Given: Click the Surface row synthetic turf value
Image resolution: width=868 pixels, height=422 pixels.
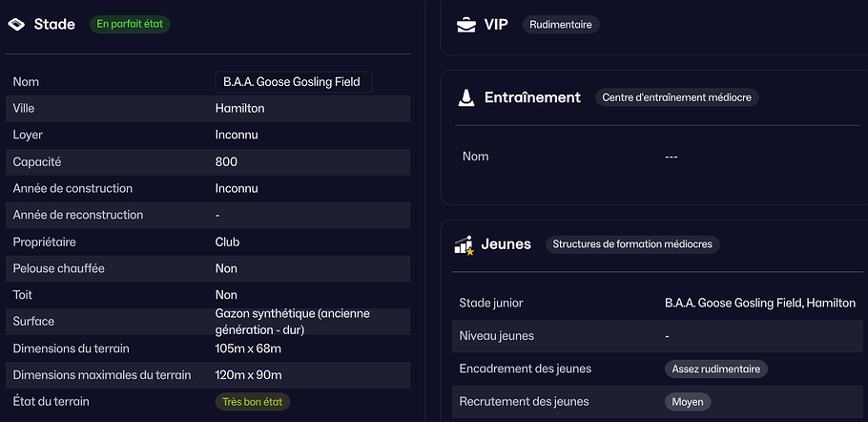Looking at the screenshot, I should (292, 321).
